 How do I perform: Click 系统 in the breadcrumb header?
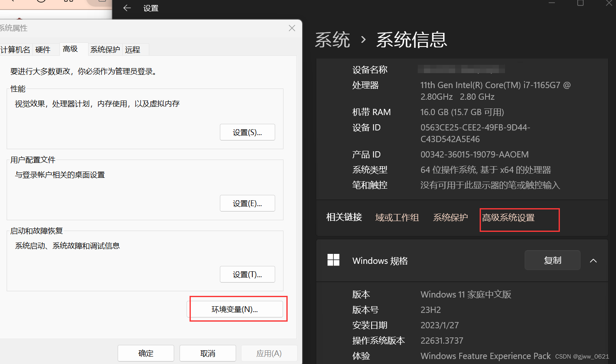point(333,39)
